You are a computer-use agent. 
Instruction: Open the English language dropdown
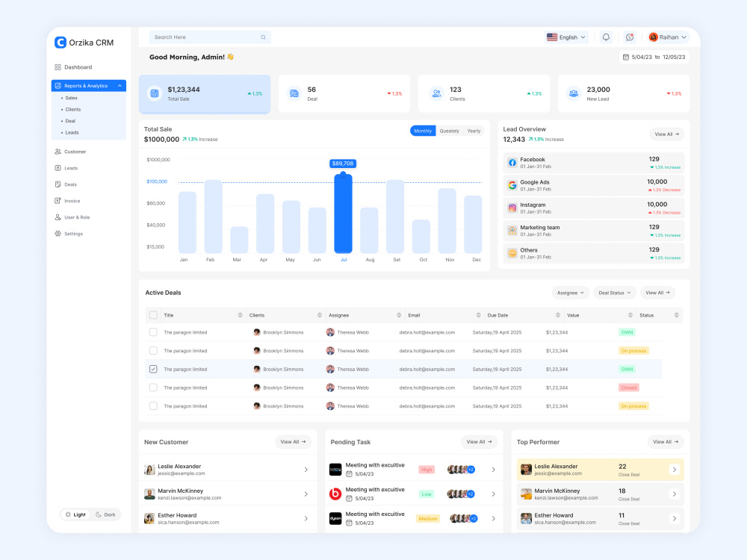point(566,37)
